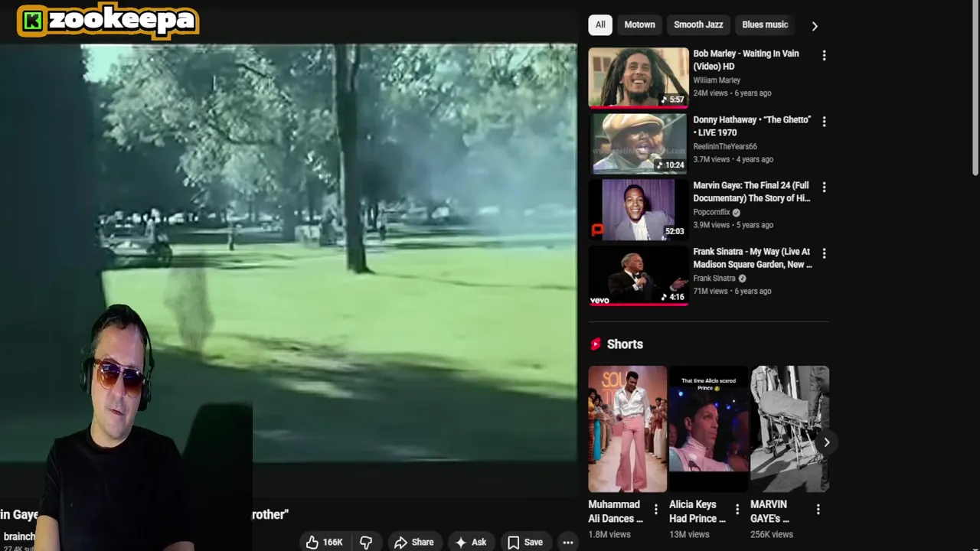Image resolution: width=980 pixels, height=551 pixels.
Task: Click ReelinInTheYears66 channel name
Action: [725, 146]
